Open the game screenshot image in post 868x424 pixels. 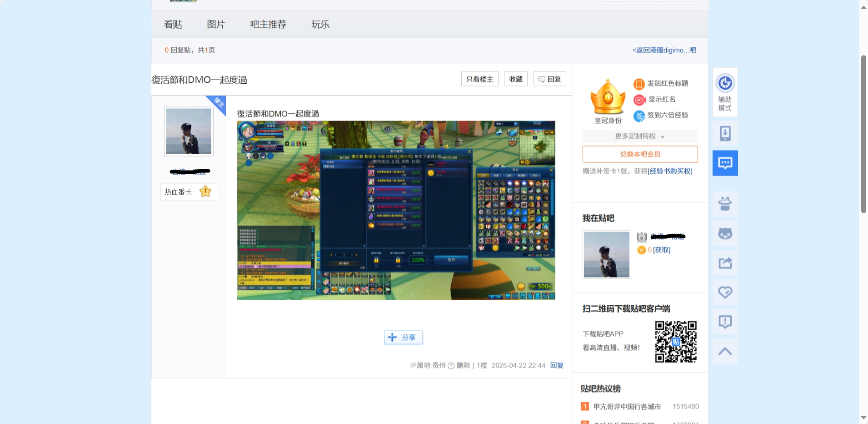coord(396,210)
